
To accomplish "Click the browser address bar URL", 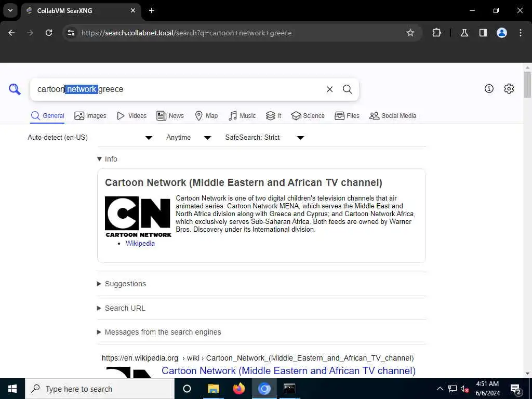I will [187, 33].
